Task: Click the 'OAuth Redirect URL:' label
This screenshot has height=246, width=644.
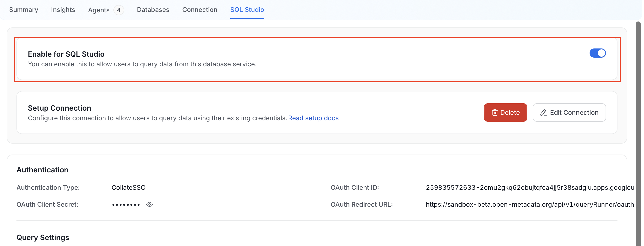Action: click(x=362, y=204)
